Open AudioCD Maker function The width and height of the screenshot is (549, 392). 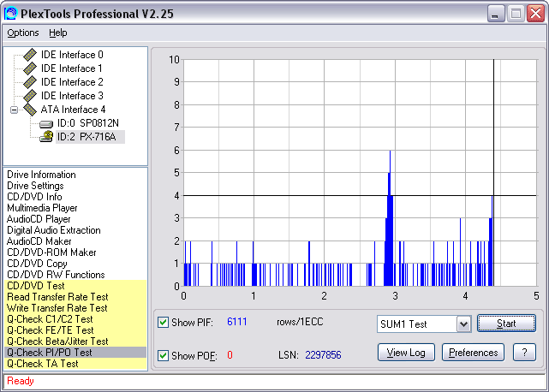click(39, 241)
